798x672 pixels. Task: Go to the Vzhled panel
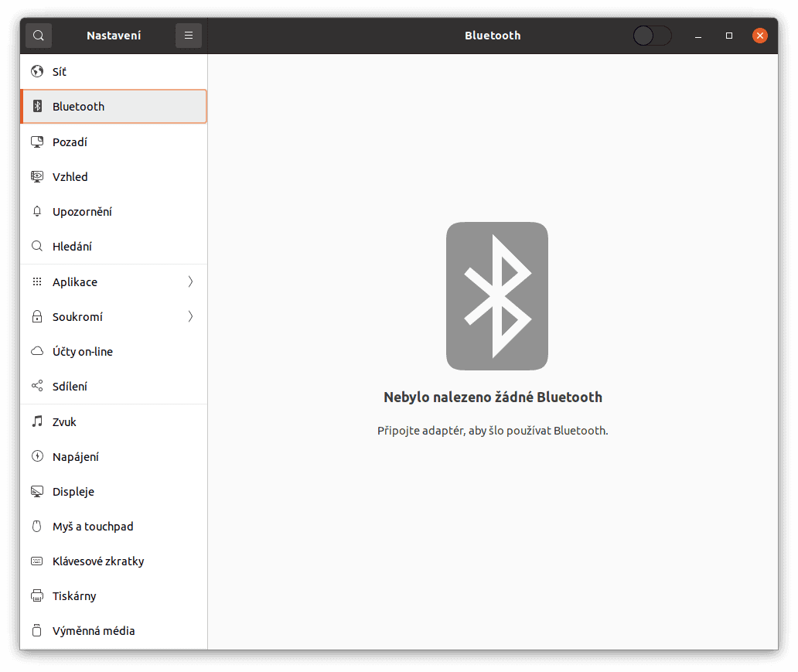[114, 176]
